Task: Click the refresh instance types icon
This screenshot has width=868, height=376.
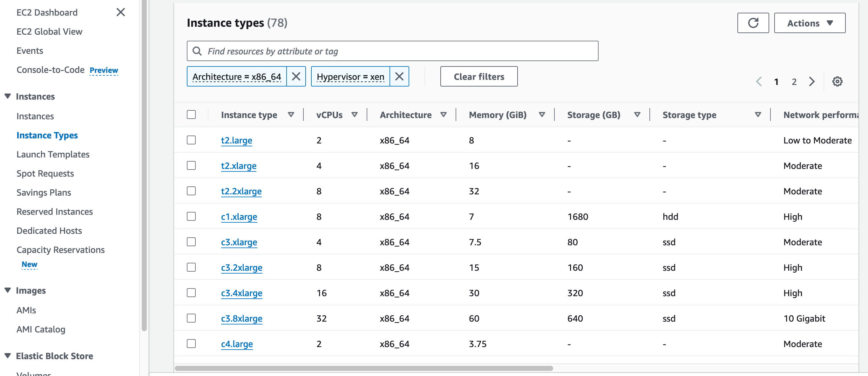Action: point(753,23)
